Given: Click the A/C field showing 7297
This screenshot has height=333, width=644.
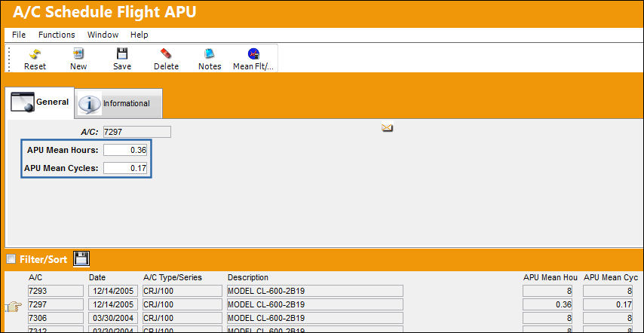Looking at the screenshot, I should [136, 132].
